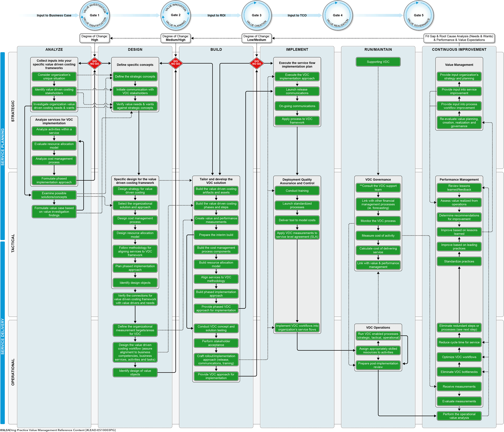Select Consult the VDC support team box
The width and height of the screenshot is (504, 432).
click(378, 188)
